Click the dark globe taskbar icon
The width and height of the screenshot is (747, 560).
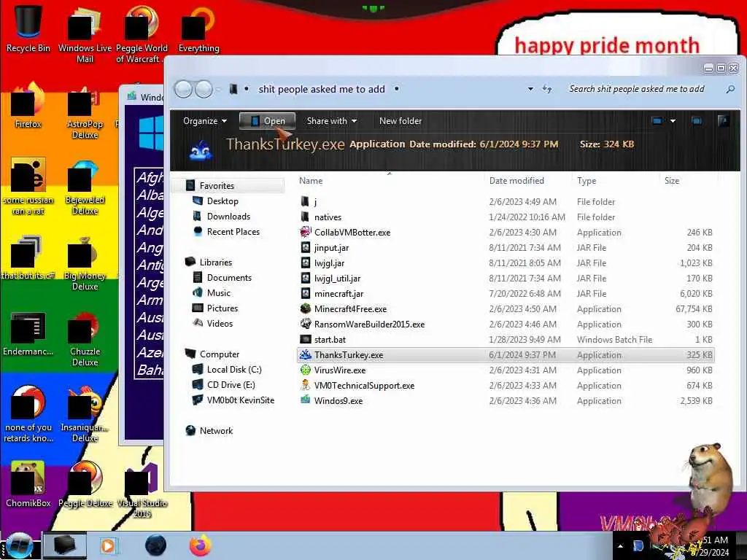[x=155, y=545]
